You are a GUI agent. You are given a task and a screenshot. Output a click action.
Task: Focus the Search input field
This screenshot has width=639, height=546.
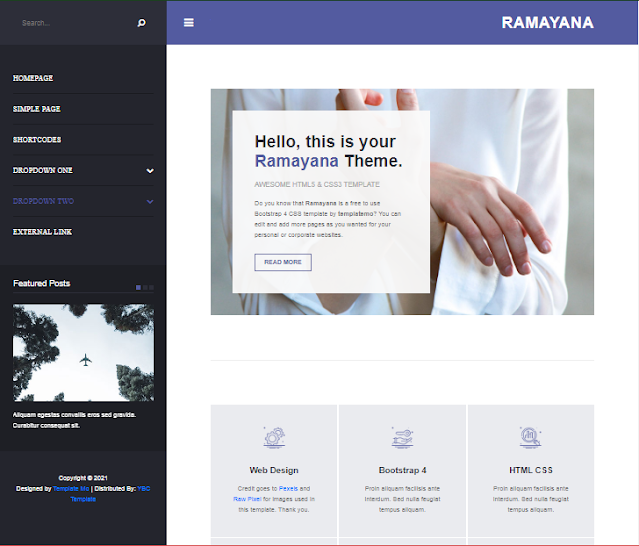(x=75, y=23)
